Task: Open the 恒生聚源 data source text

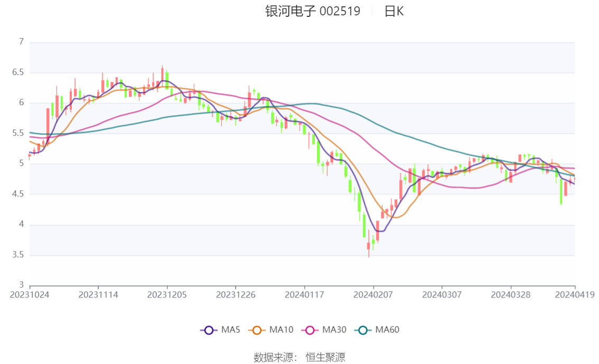Action: point(325,358)
